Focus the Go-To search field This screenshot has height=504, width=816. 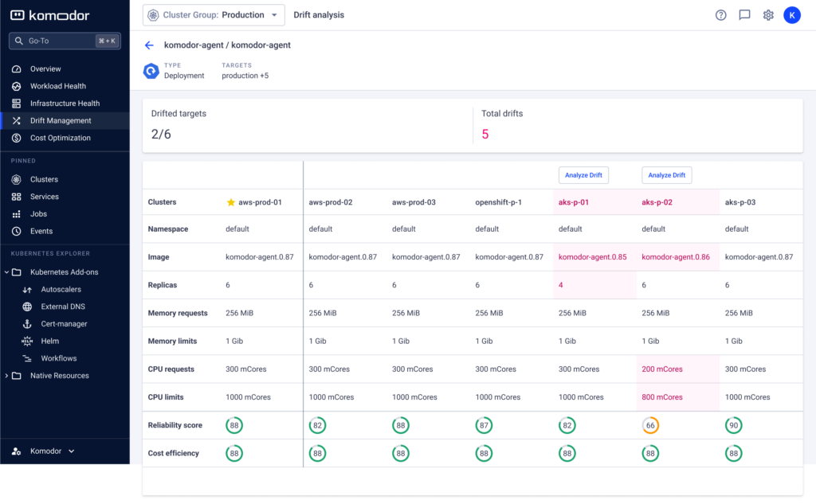click(65, 41)
